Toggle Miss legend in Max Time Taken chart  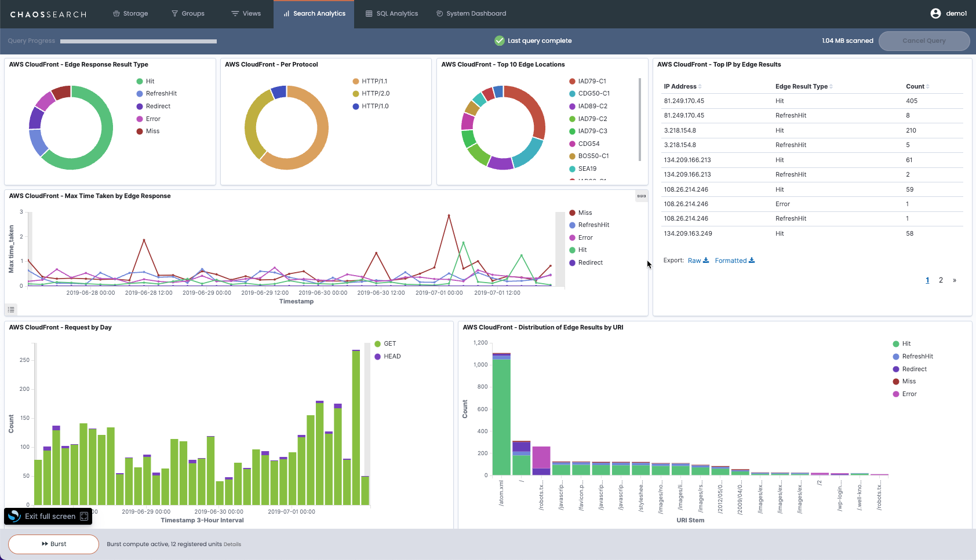coord(581,213)
